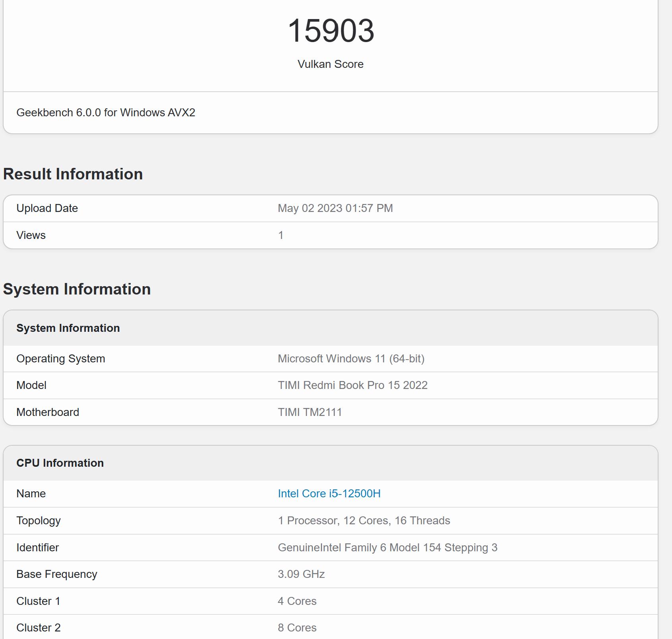Click the Cluster 1 row

click(38, 601)
